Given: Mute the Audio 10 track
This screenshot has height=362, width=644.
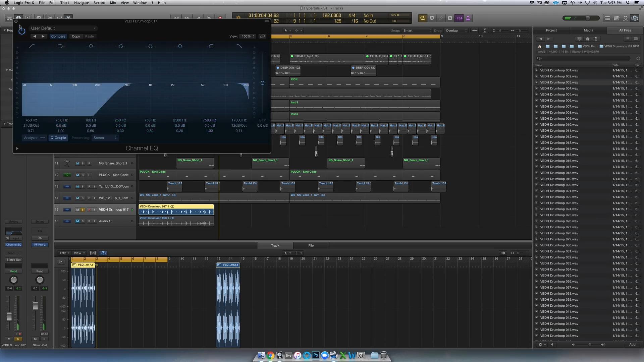Looking at the screenshot, I should click(77, 221).
